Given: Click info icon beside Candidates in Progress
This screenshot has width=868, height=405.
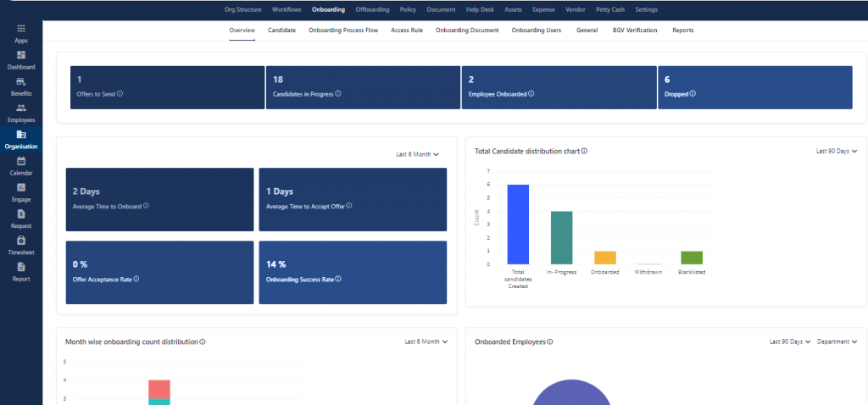Looking at the screenshot, I should (338, 94).
